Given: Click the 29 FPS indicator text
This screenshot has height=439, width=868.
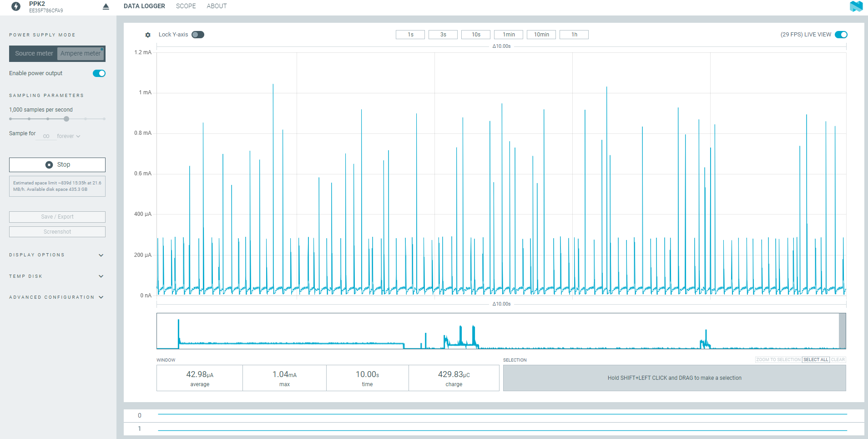Looking at the screenshot, I should (791, 35).
